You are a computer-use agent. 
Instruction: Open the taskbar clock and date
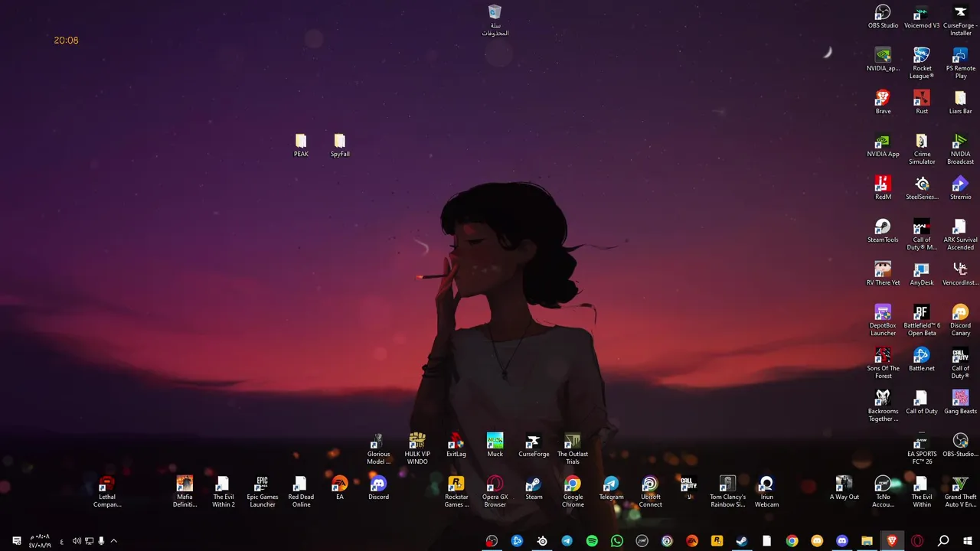[40, 541]
